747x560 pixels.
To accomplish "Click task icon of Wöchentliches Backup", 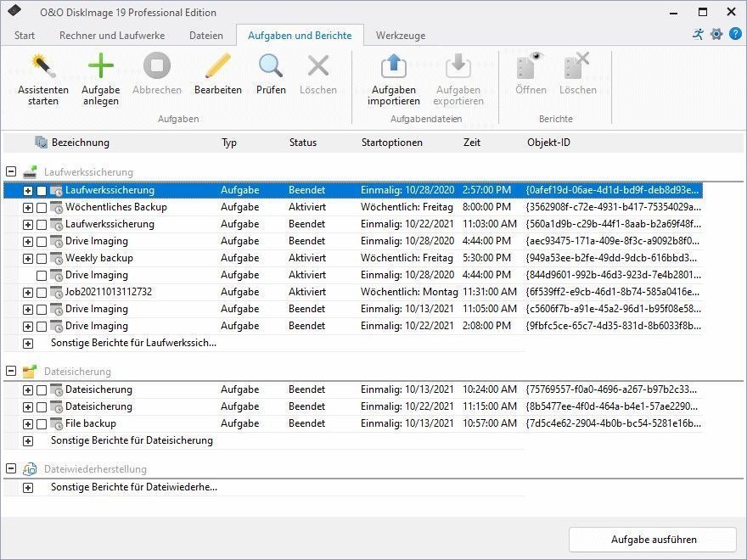I will 56,207.
